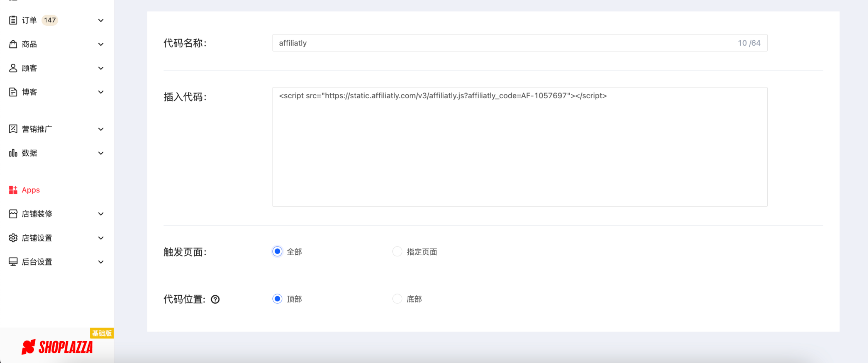This screenshot has width=868, height=363.
Task: Focus the 代码名称 input field
Action: click(x=520, y=43)
